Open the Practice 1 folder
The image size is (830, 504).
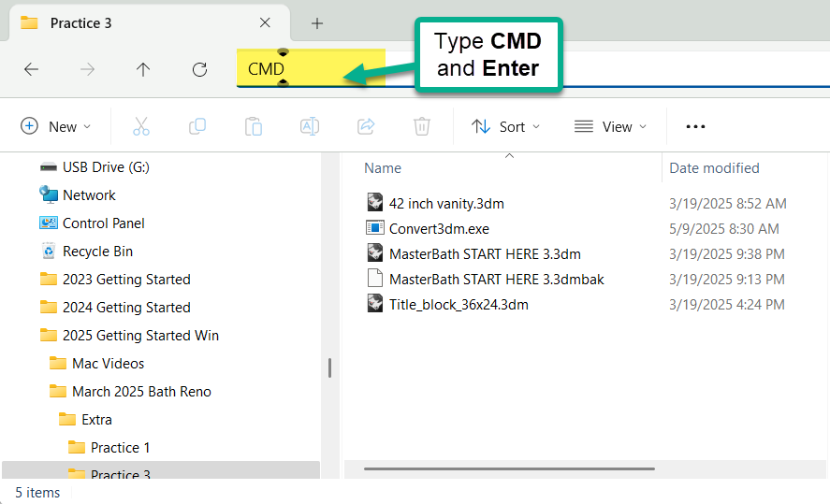tap(120, 447)
